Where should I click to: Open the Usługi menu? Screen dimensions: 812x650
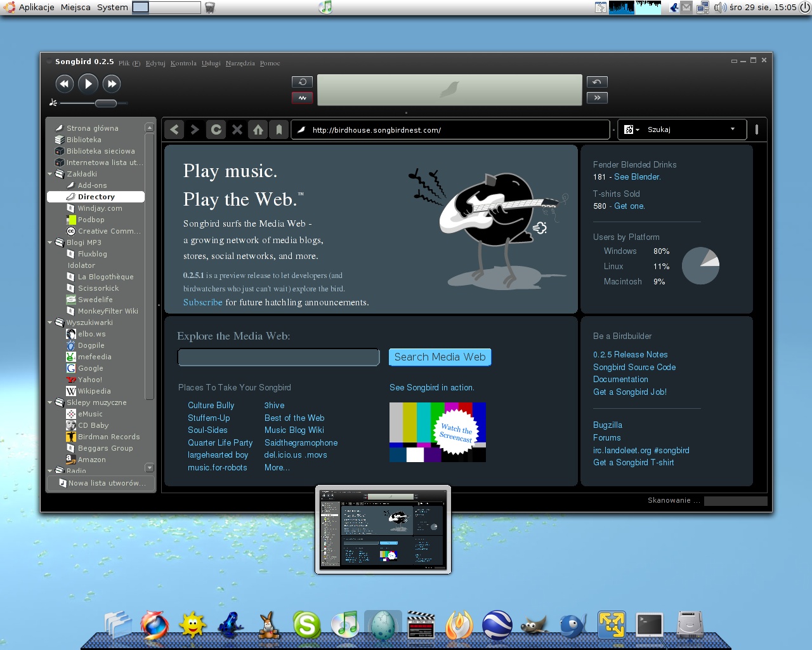click(211, 63)
